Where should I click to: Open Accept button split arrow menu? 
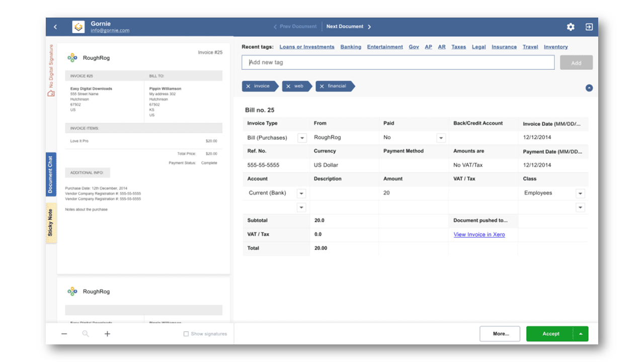(x=581, y=334)
